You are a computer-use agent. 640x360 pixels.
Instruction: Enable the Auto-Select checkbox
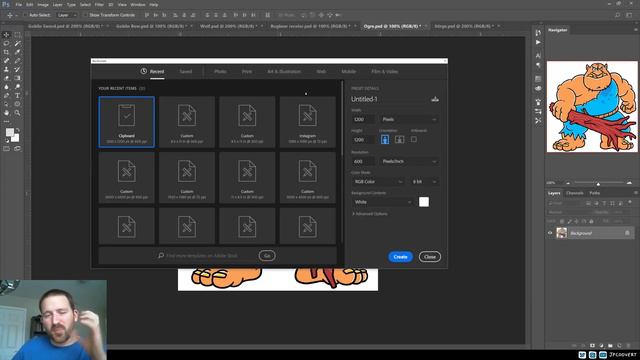click(x=24, y=15)
